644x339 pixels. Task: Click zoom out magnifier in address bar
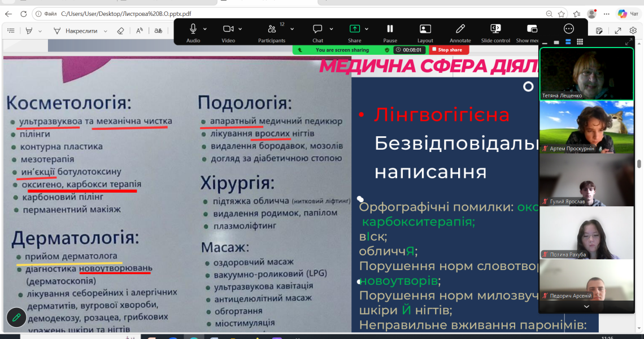click(549, 14)
